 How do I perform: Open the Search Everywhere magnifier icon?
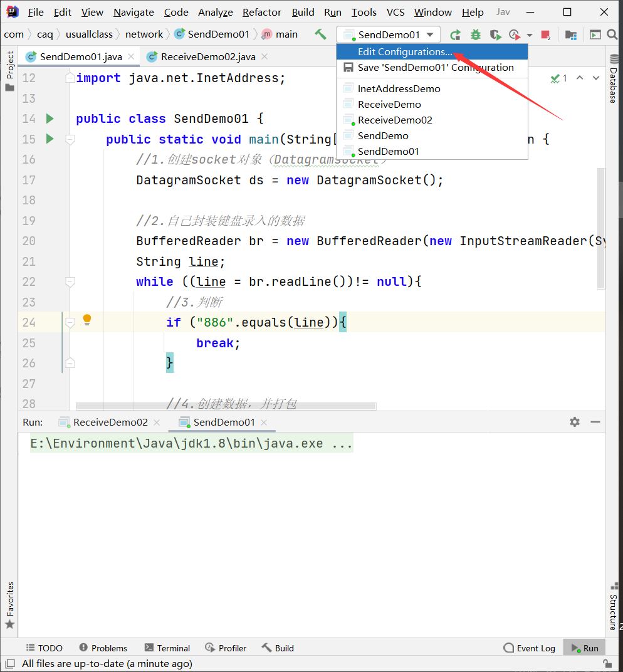(x=612, y=34)
